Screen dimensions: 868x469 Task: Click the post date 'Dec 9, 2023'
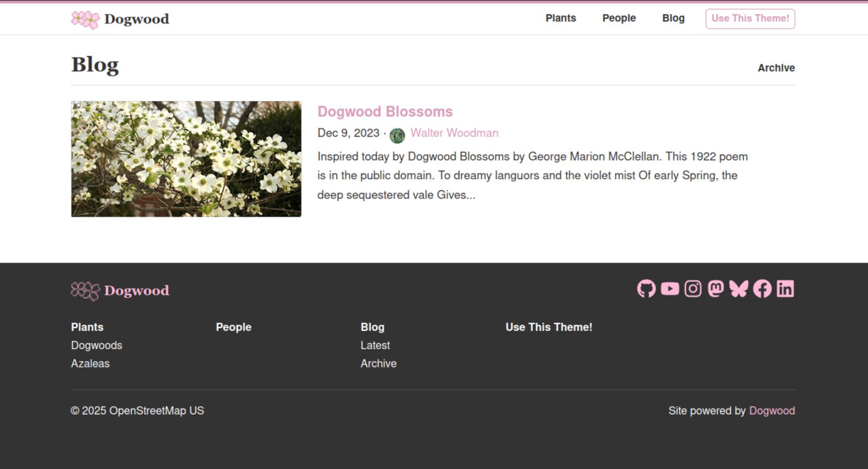(348, 133)
